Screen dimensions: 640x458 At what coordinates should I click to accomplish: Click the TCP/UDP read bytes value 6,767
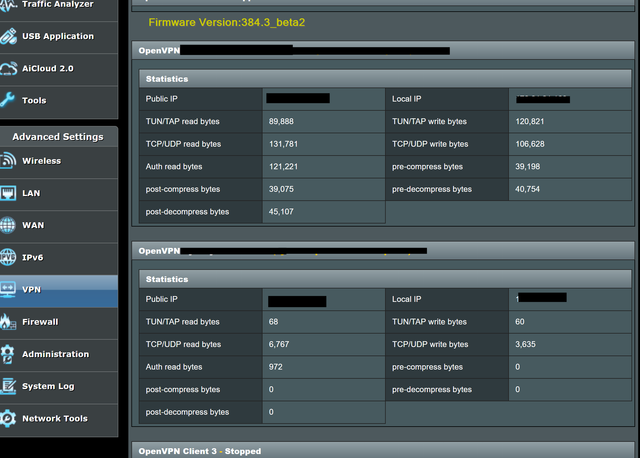(279, 345)
